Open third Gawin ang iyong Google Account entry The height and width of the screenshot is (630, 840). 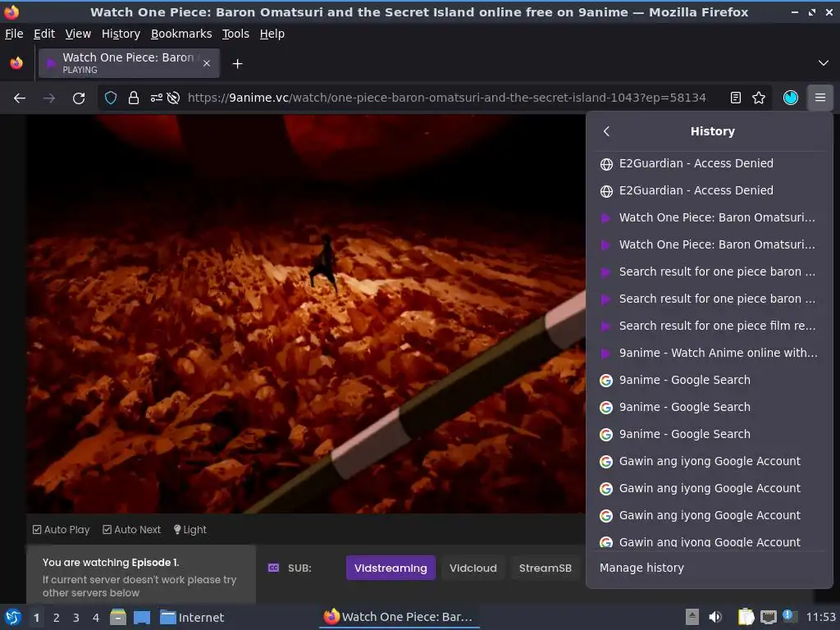click(x=710, y=515)
